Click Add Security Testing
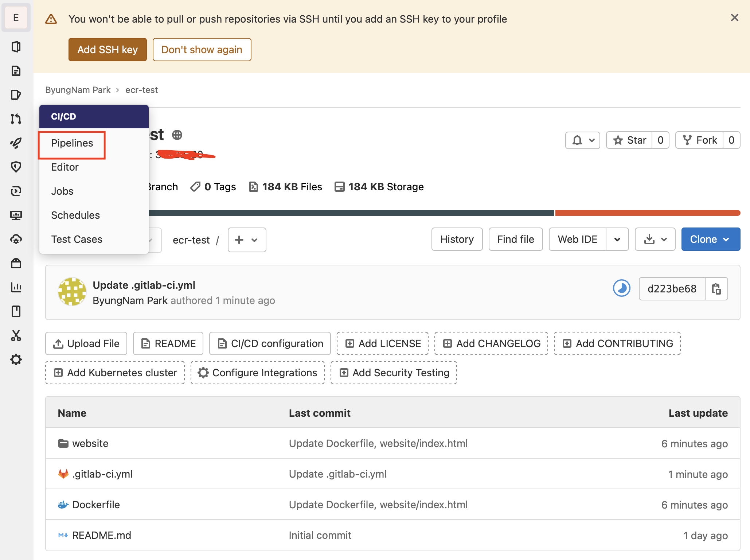The image size is (750, 560). 394,373
